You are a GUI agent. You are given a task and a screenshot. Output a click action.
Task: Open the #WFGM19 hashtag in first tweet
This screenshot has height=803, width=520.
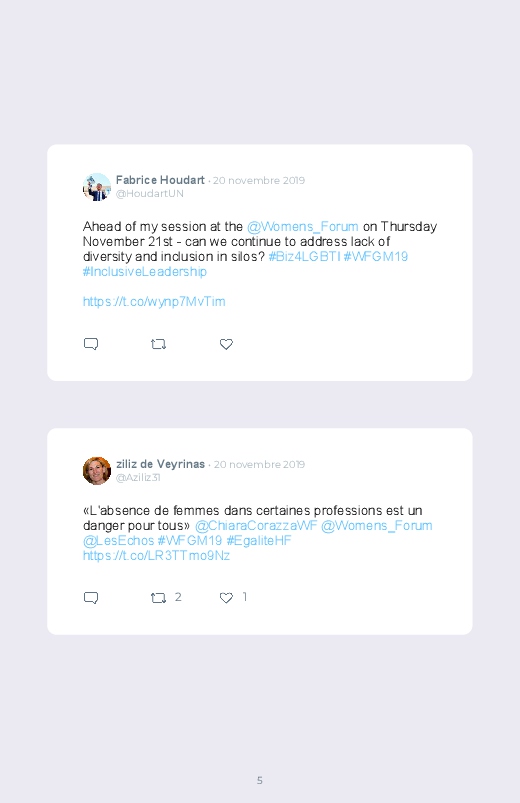click(376, 257)
